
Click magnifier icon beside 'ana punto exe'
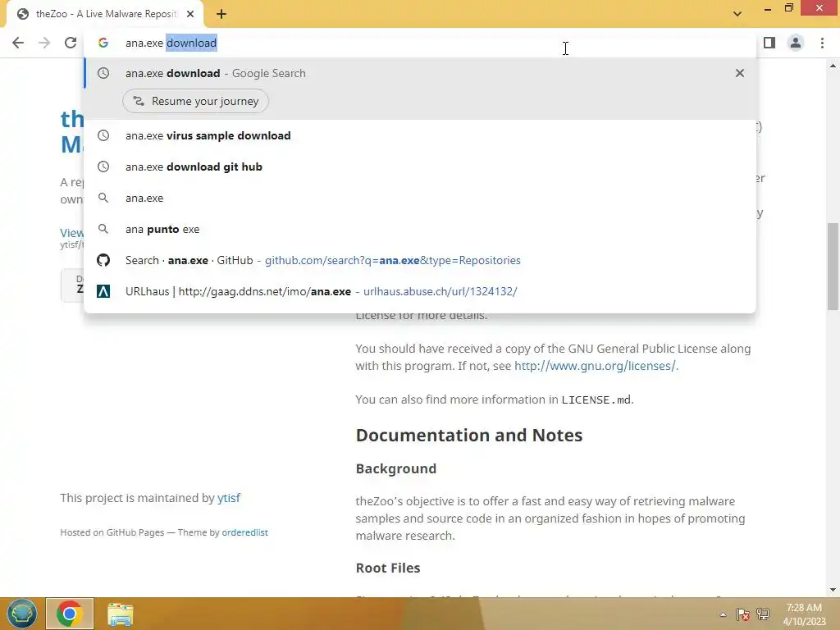coord(103,229)
